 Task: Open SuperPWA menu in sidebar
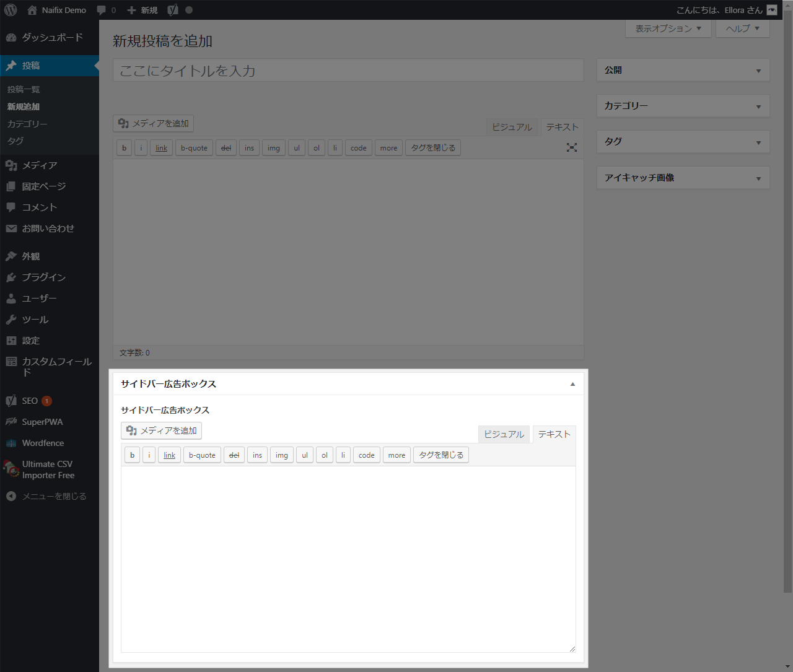pos(50,422)
